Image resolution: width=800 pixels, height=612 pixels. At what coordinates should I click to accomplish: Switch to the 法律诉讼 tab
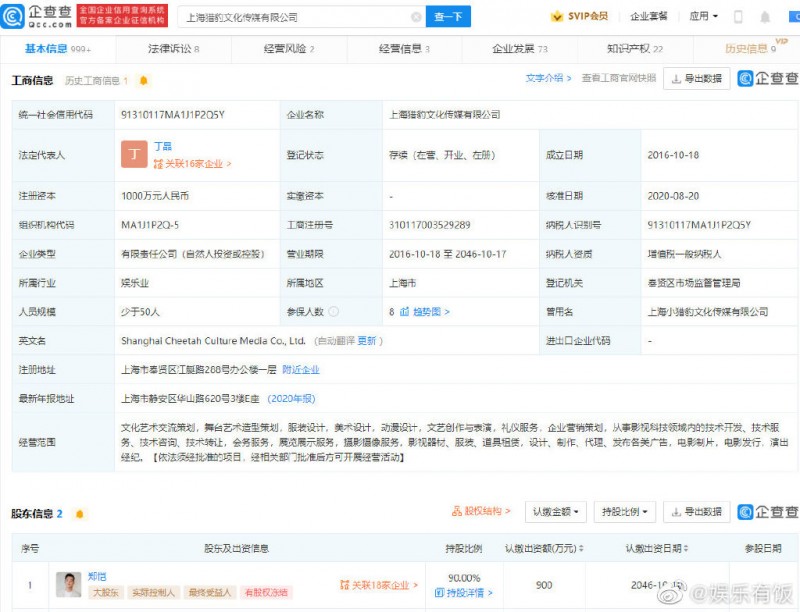click(x=173, y=48)
